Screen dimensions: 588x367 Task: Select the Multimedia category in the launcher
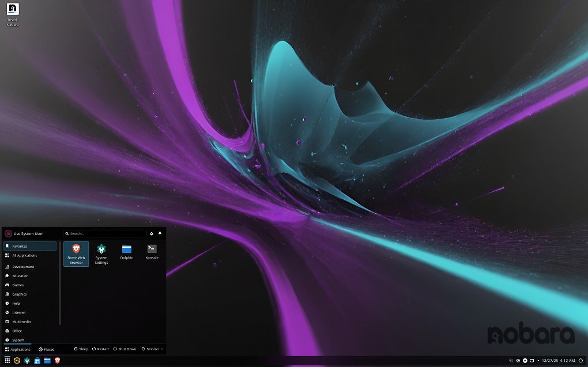[22, 321]
